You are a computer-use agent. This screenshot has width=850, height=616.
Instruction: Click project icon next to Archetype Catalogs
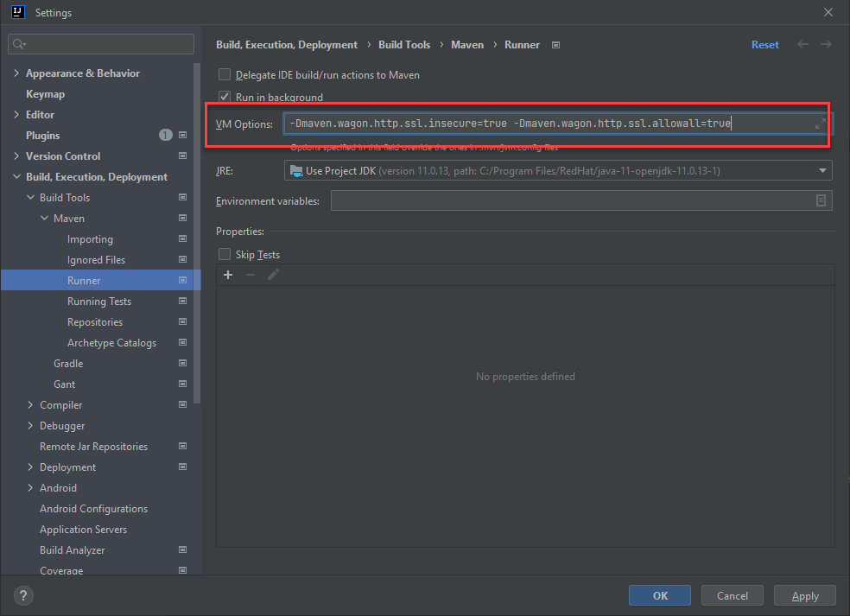(x=182, y=342)
